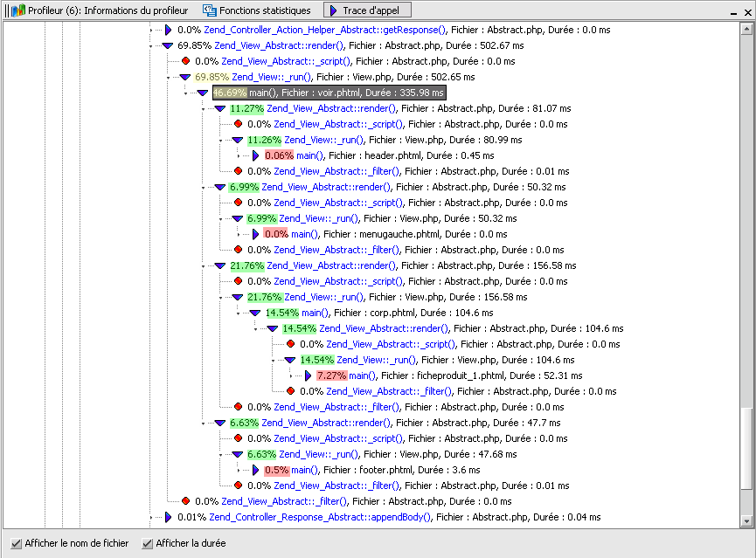Collapse 11.26% Zend_View::_run() node
This screenshot has width=756, height=558.
pos(237,141)
